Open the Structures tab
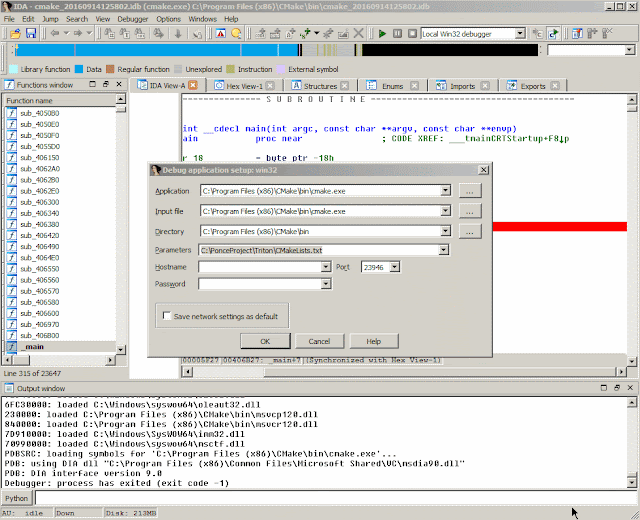The image size is (640, 520). pos(320,86)
